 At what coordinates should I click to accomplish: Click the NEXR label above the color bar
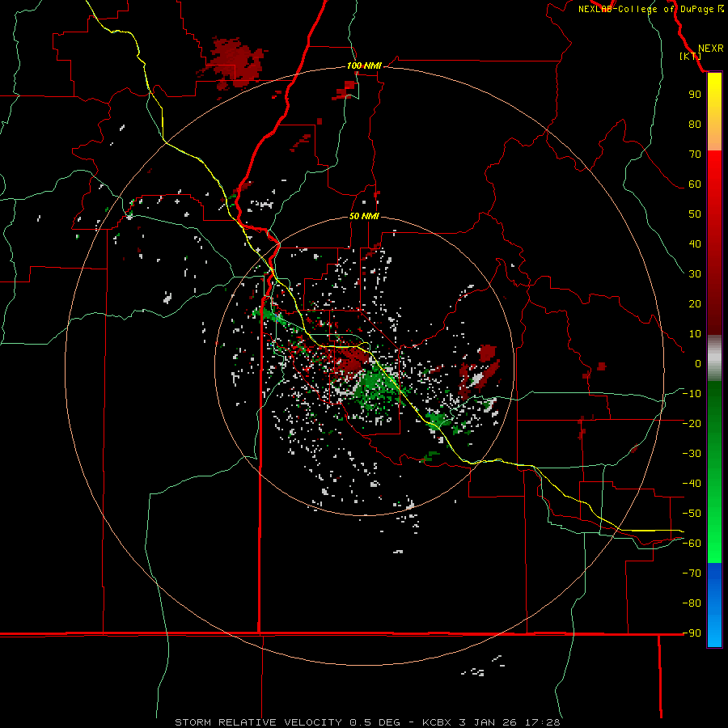[x=710, y=49]
